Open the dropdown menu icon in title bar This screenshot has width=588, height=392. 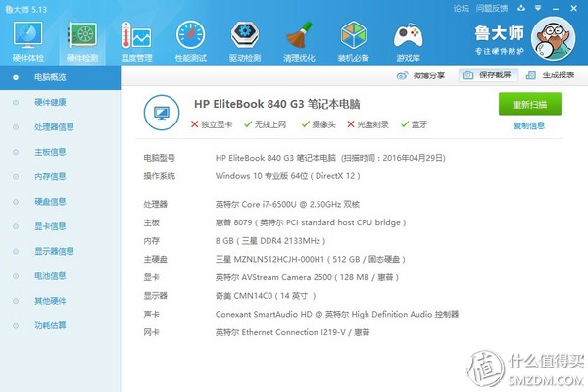click(x=538, y=8)
